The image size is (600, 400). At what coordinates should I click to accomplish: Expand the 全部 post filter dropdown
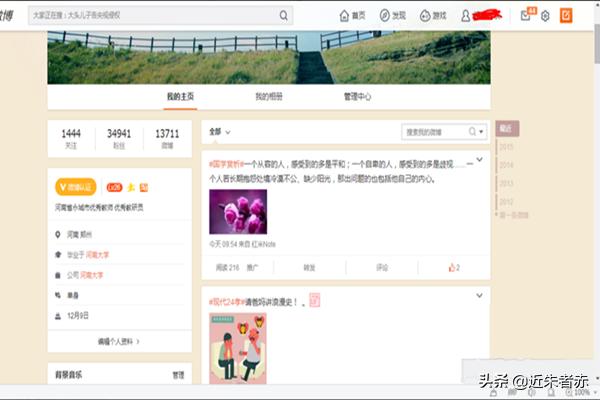click(220, 132)
